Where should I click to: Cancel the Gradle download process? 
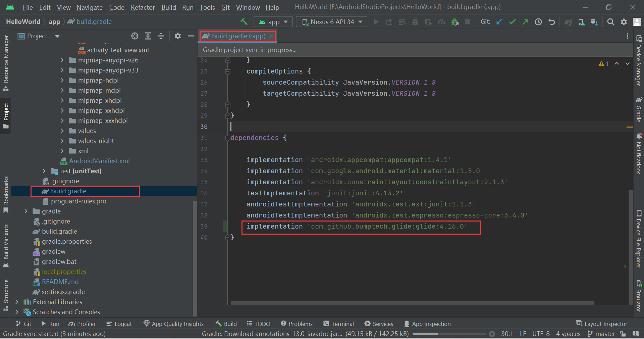click(x=492, y=334)
